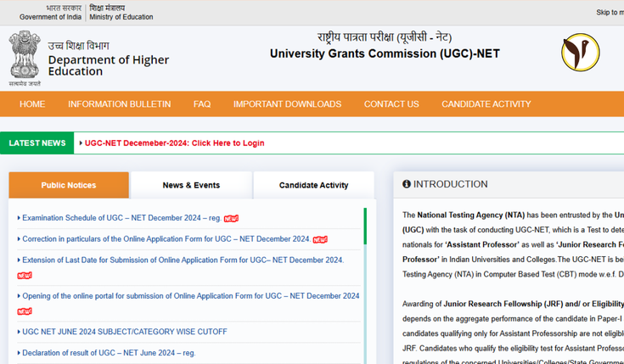
Task: Open the HOME menu item
Action: [32, 104]
